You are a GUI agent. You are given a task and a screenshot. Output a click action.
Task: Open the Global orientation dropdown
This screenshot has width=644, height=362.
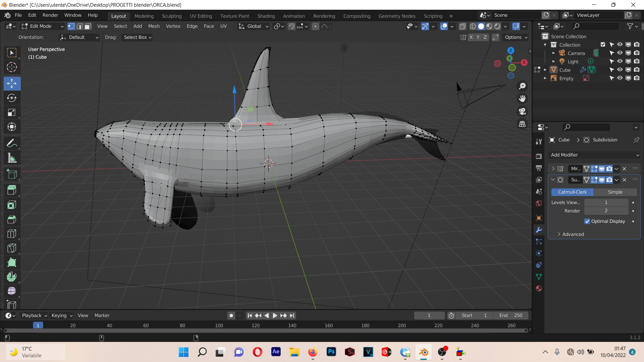point(253,26)
